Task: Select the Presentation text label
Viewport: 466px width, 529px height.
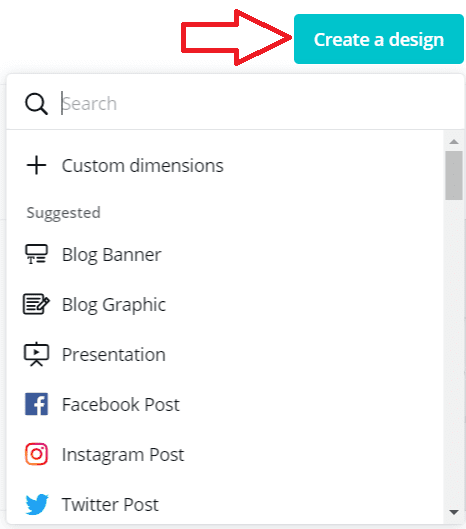Action: coord(114,355)
